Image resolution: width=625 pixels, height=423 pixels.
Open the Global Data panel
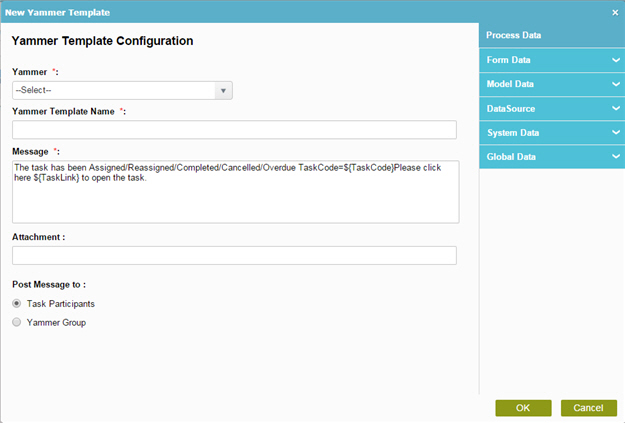pos(552,157)
